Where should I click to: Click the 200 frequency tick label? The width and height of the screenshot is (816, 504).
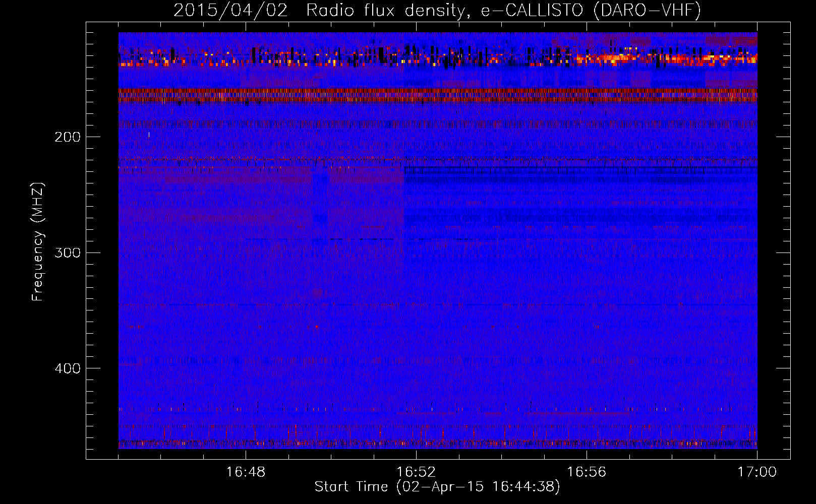(x=68, y=137)
